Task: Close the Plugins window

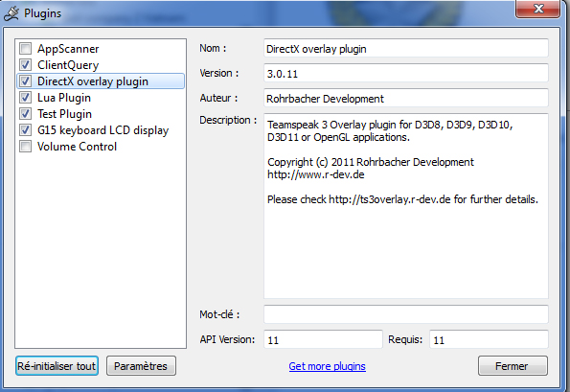Action: tap(537, 9)
